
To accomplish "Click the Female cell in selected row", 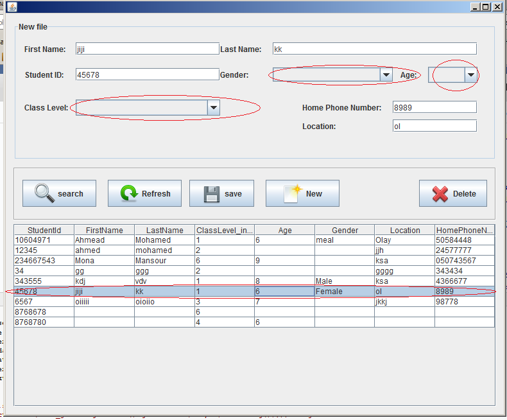I will (x=345, y=291).
